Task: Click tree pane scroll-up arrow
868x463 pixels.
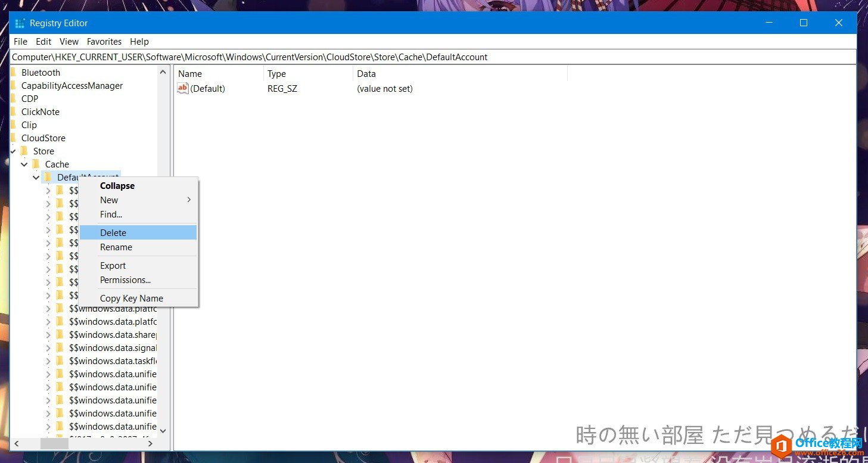Action: tap(163, 72)
